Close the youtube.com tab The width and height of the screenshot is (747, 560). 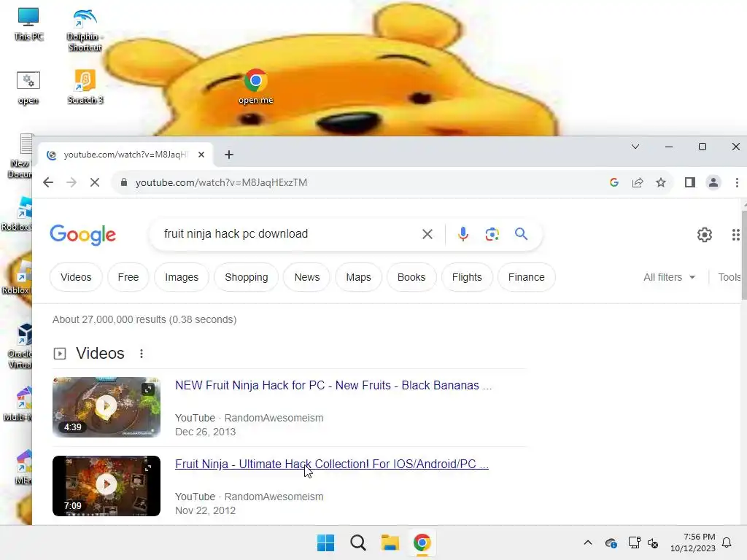[x=201, y=155]
